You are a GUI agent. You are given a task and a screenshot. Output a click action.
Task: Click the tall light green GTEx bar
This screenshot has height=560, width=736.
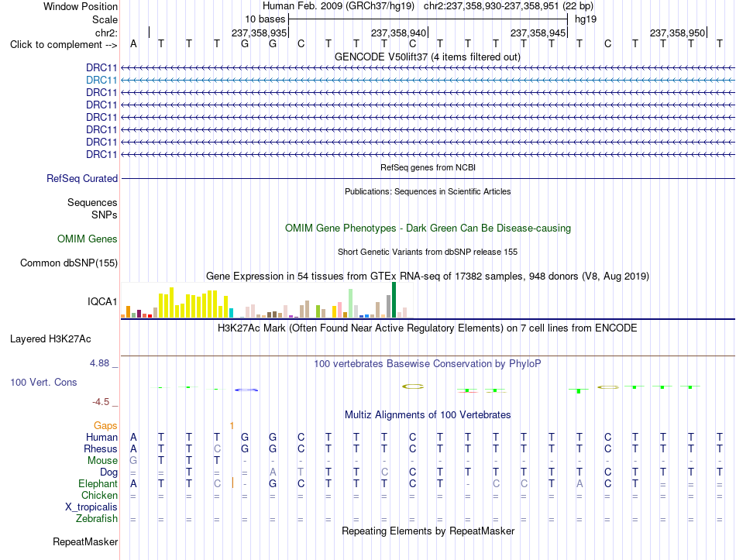tap(351, 304)
